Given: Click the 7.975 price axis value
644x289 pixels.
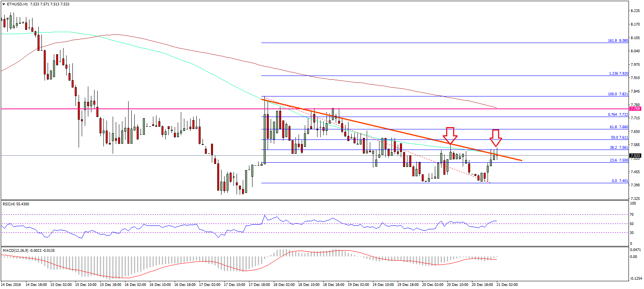Looking at the screenshot, I should point(635,64).
